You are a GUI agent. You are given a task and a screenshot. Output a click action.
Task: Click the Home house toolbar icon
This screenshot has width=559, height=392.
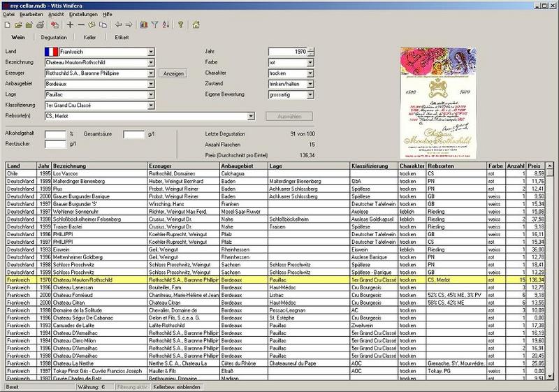point(196,25)
